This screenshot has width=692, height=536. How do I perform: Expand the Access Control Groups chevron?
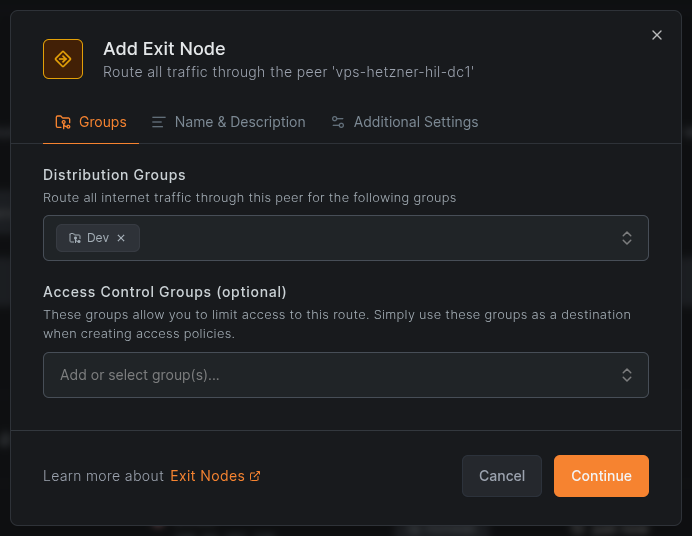pyautogui.click(x=627, y=375)
